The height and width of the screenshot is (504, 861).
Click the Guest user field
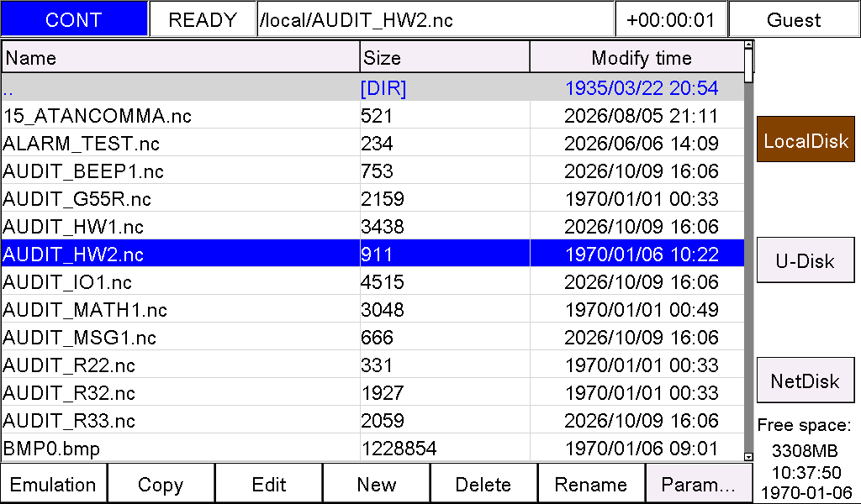tap(794, 20)
